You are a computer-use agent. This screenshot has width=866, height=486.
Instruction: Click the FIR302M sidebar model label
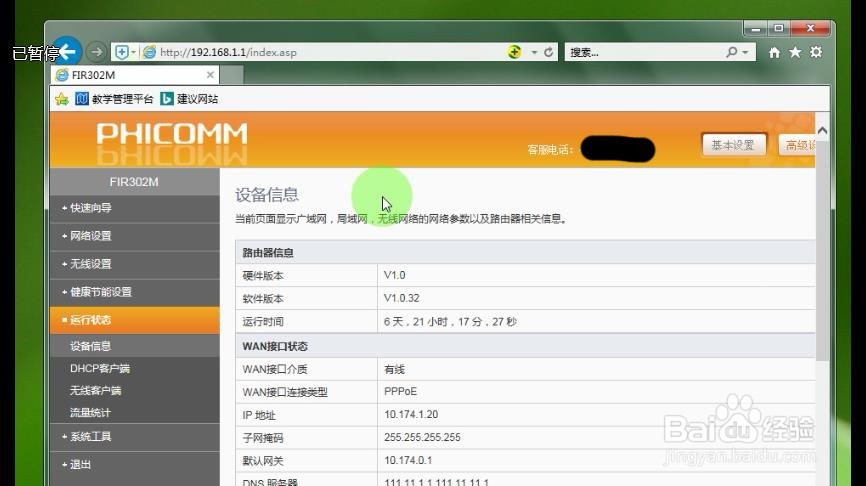[134, 182]
